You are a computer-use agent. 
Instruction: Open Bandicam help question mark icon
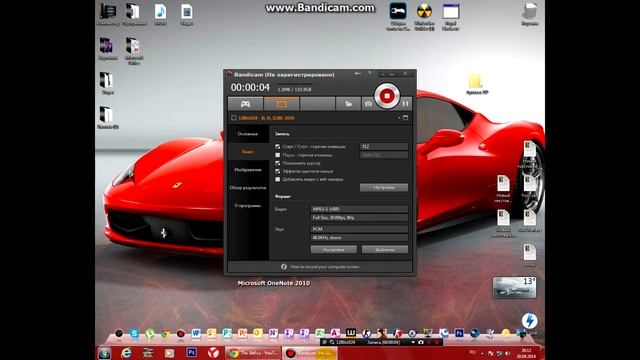tap(370, 74)
